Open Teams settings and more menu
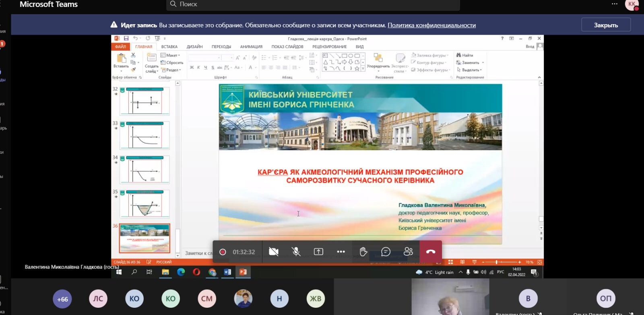The width and height of the screenshot is (644, 315). pyautogui.click(x=614, y=4)
